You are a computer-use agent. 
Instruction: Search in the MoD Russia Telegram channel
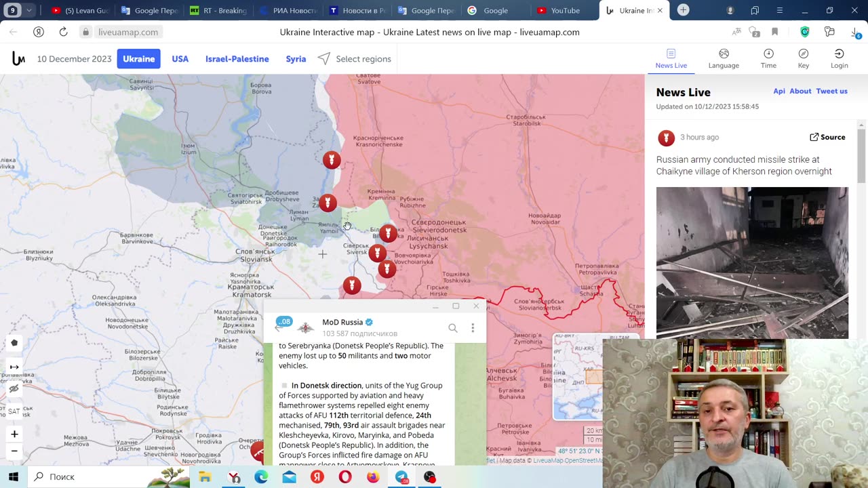coord(453,328)
